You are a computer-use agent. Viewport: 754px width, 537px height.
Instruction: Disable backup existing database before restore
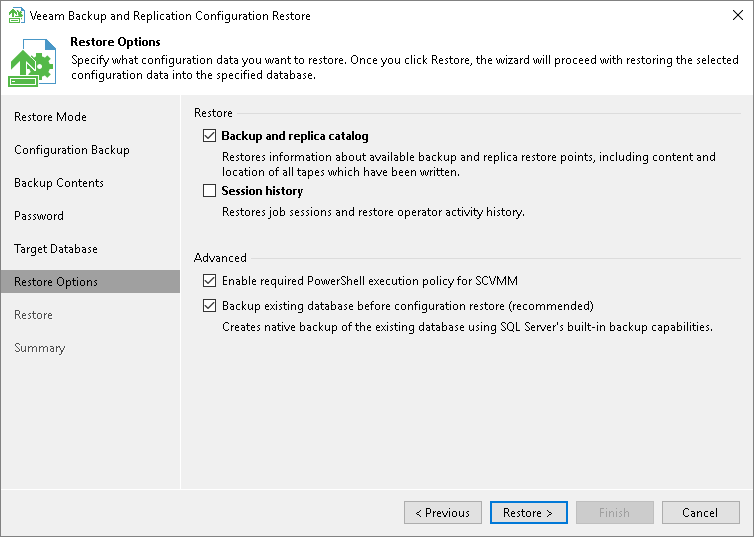[x=209, y=306]
